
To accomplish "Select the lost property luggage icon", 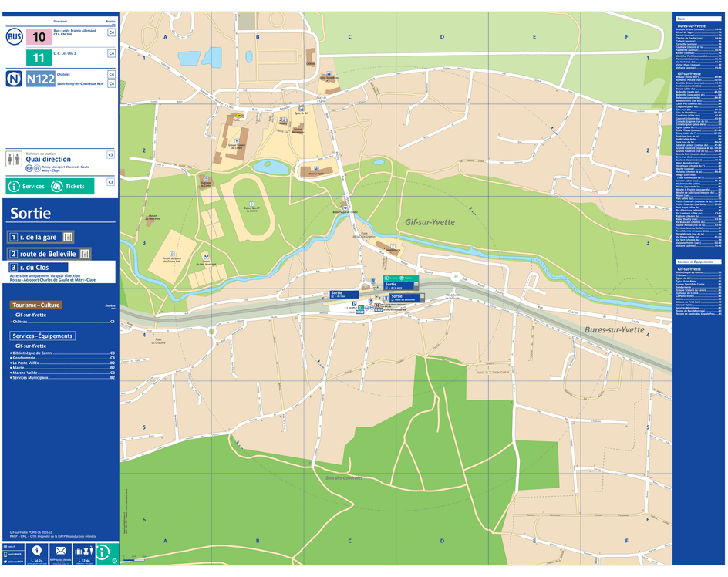I will [x=84, y=549].
